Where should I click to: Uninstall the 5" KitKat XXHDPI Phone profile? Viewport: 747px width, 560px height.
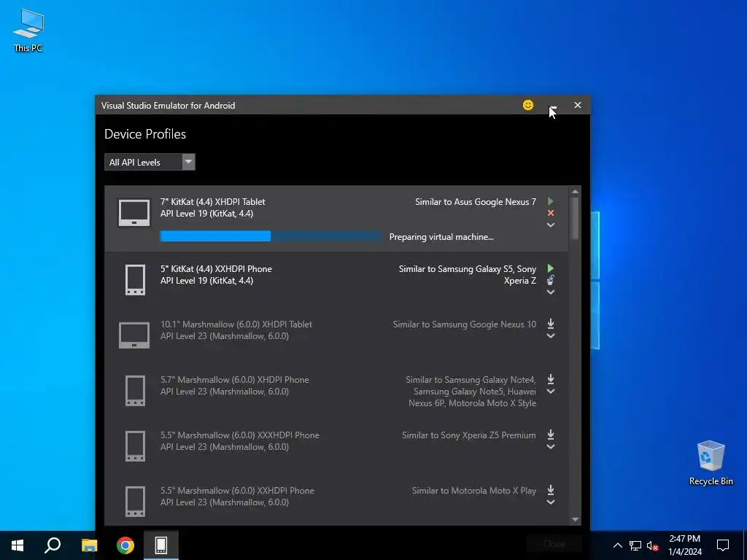[550, 280]
